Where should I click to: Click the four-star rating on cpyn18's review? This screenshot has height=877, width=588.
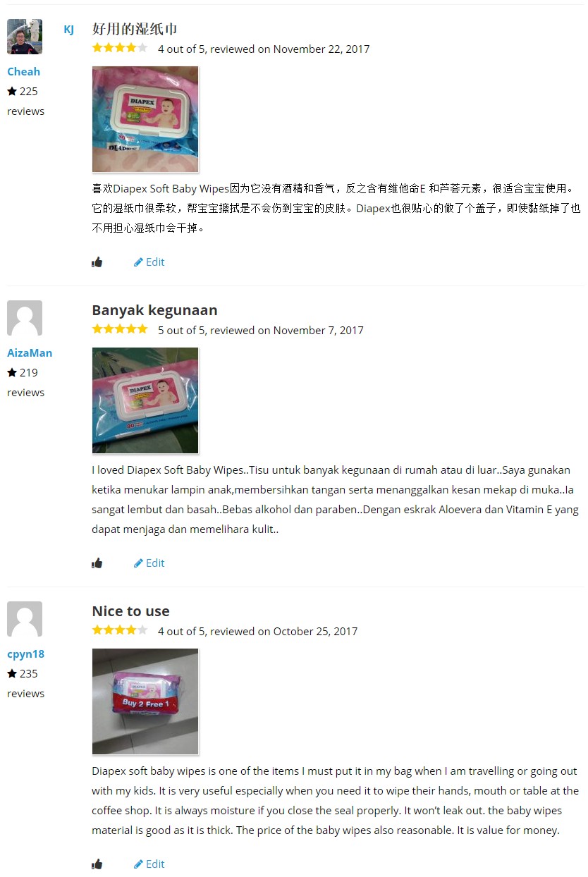pyautogui.click(x=120, y=630)
